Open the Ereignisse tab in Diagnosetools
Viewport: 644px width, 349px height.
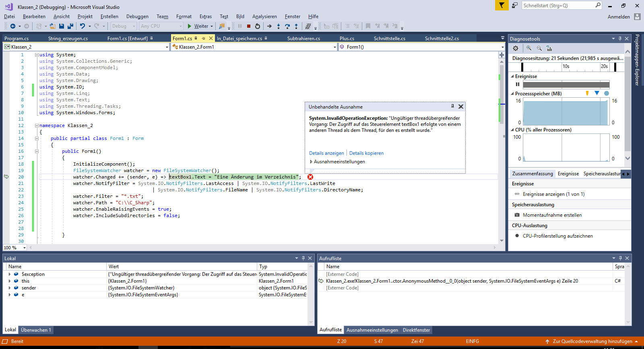pos(568,174)
